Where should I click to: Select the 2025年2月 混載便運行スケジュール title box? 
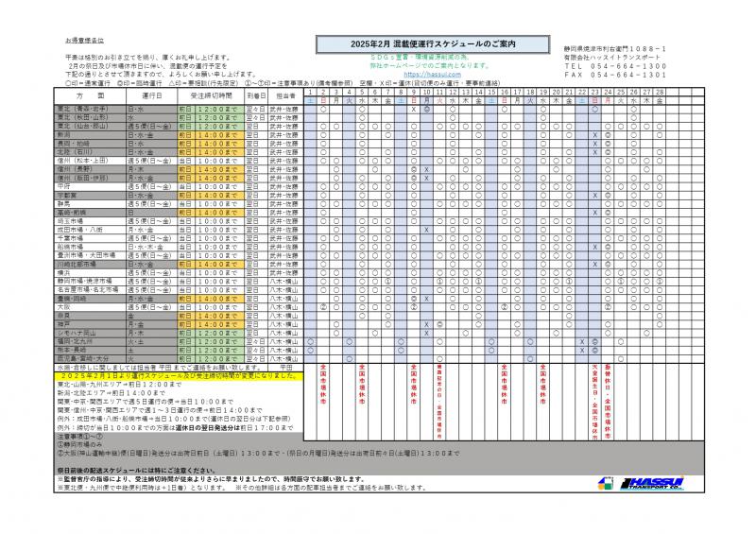point(433,43)
